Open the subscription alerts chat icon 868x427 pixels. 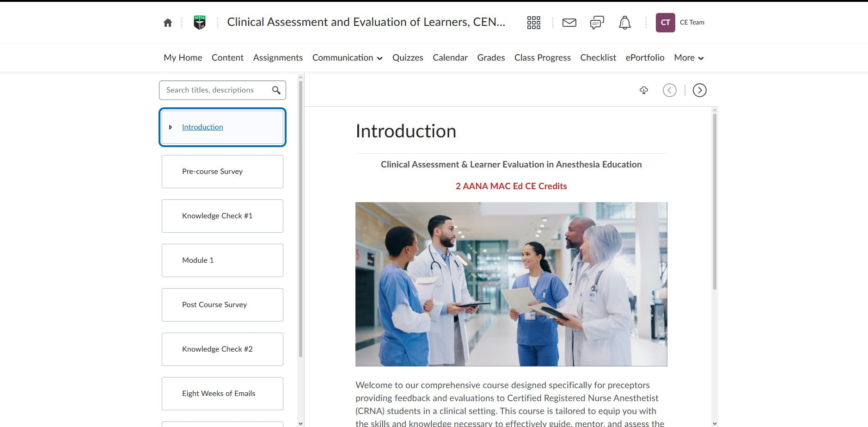pos(597,22)
